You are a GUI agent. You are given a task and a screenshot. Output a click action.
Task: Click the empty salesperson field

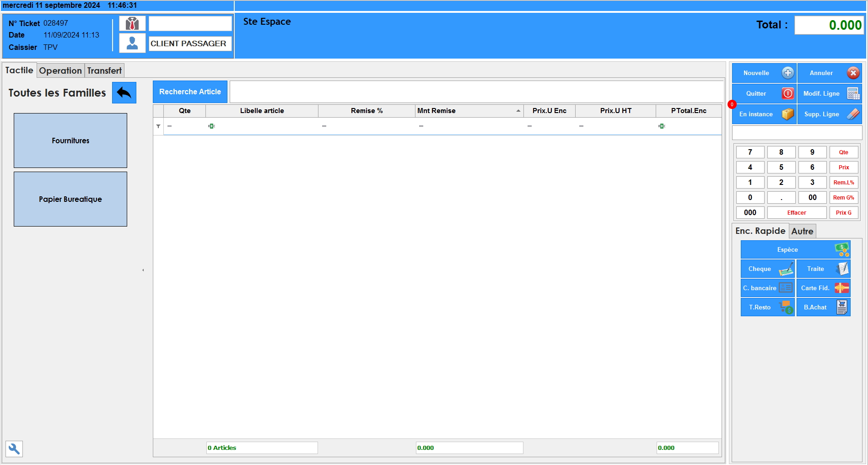pos(190,23)
